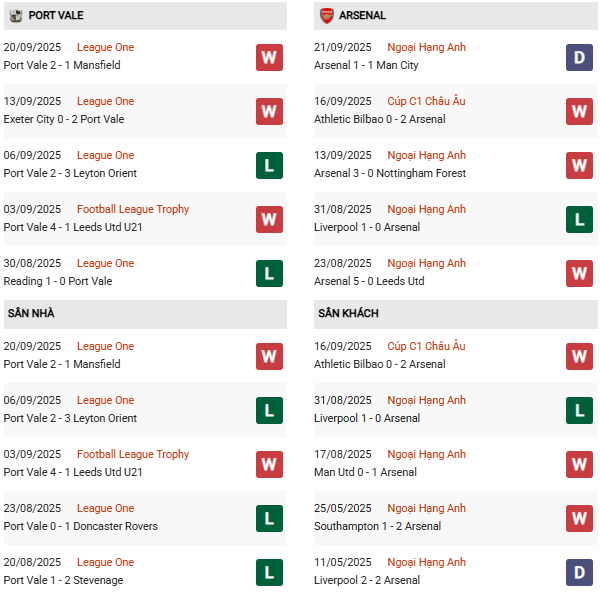Click the W badge for Exeter City 0-2 Port Vale
Image resolution: width=600 pixels, height=593 pixels.
pyautogui.click(x=269, y=111)
